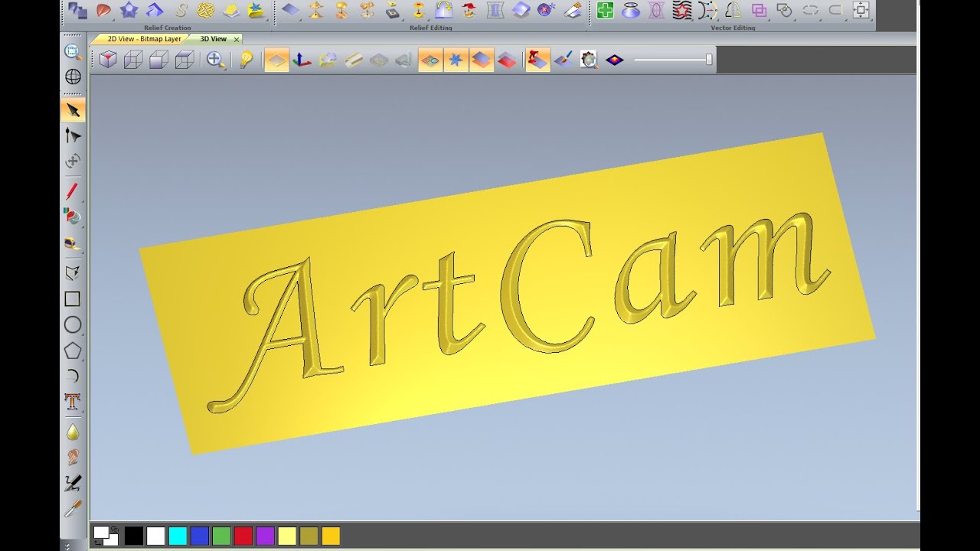This screenshot has height=551, width=980.
Task: Click the magnifier Zoom In icon
Action: (216, 60)
